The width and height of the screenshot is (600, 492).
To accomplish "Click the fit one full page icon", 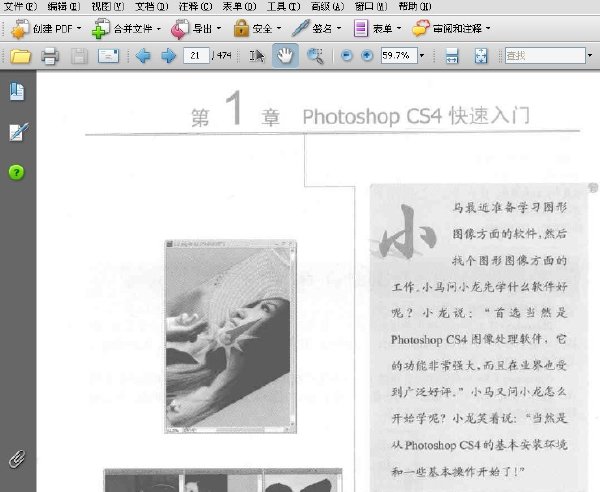I will [481, 56].
